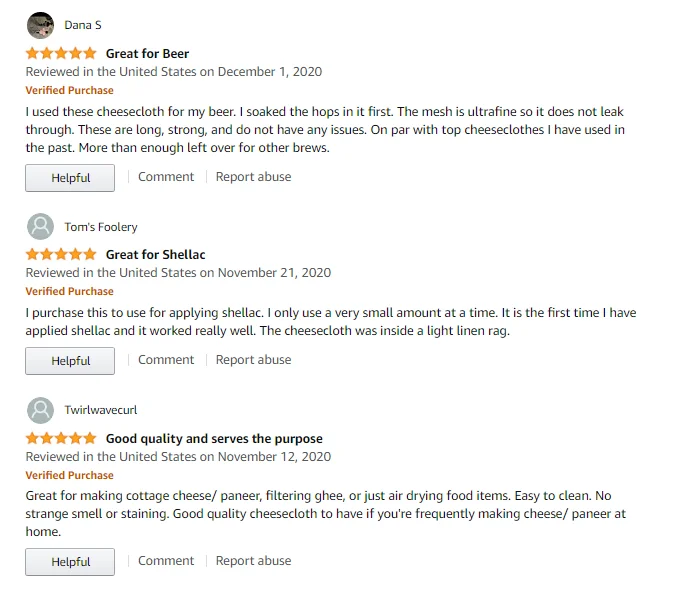Click the star rating on Twirlwavecurl's review

pos(61,438)
